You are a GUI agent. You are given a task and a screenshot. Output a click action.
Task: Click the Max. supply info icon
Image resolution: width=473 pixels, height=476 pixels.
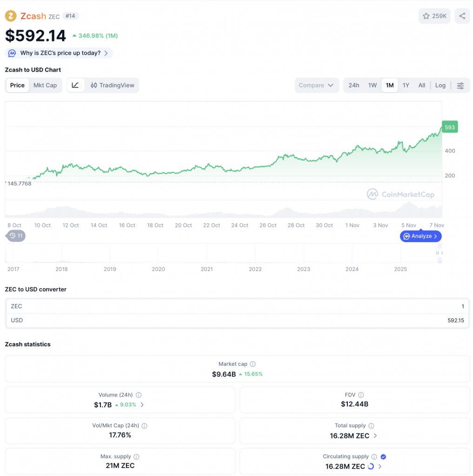point(136,457)
